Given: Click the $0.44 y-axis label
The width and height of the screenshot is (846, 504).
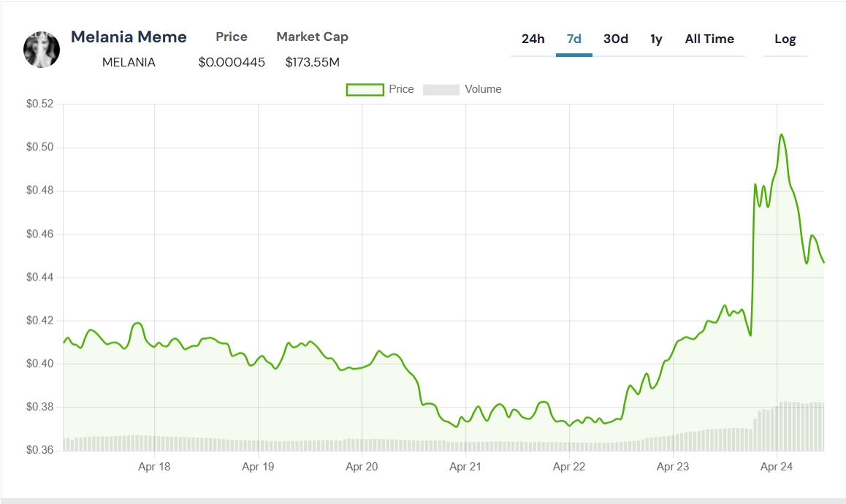Looking at the screenshot, I should [40, 278].
